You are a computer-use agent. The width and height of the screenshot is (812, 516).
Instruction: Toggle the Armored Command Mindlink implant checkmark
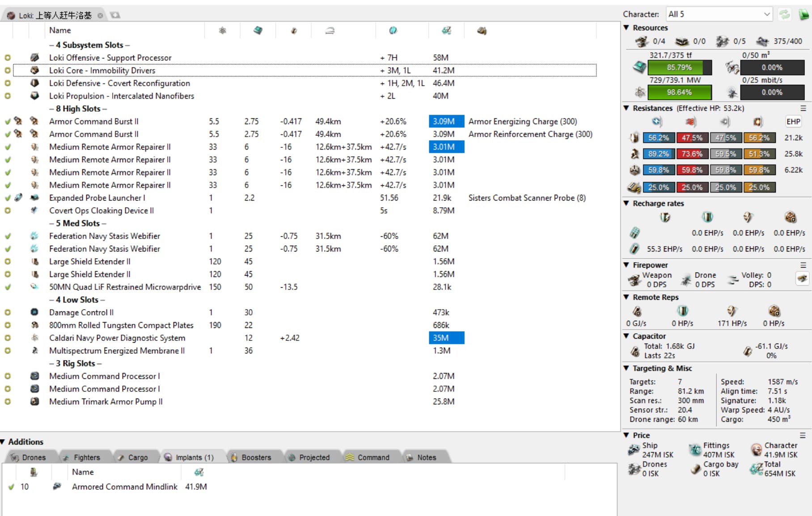11,487
